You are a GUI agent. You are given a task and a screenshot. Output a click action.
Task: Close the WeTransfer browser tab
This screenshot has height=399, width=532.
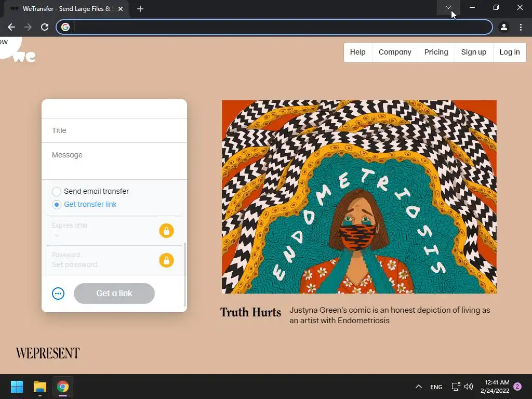[x=121, y=9]
